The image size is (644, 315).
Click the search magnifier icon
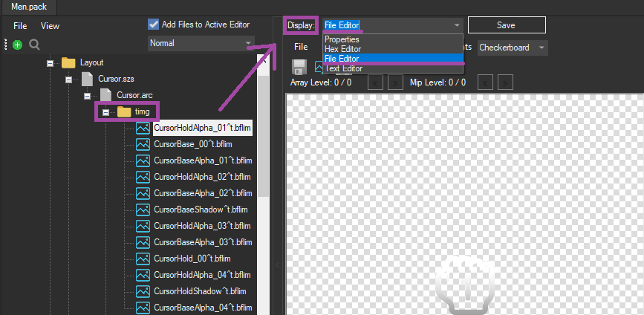[34, 45]
